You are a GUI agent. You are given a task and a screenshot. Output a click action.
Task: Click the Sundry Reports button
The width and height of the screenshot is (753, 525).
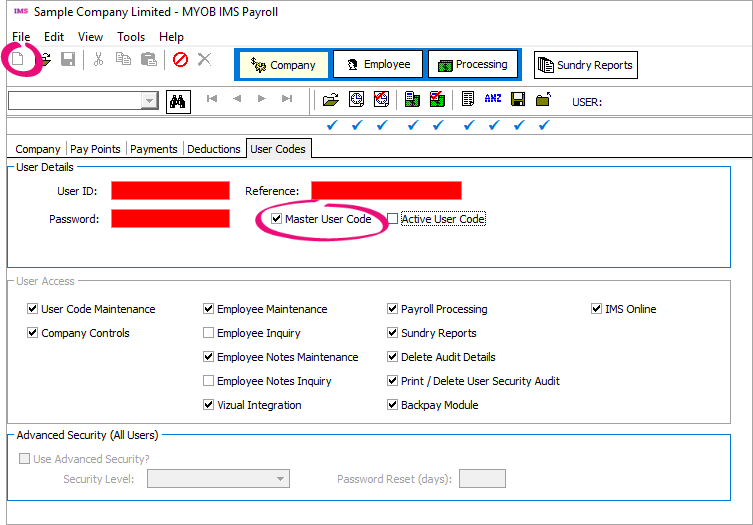point(586,65)
